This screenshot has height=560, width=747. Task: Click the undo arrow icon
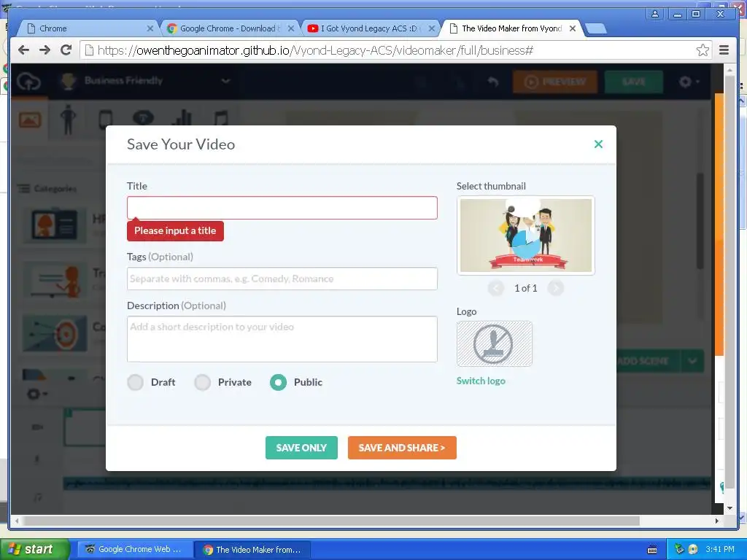(493, 82)
